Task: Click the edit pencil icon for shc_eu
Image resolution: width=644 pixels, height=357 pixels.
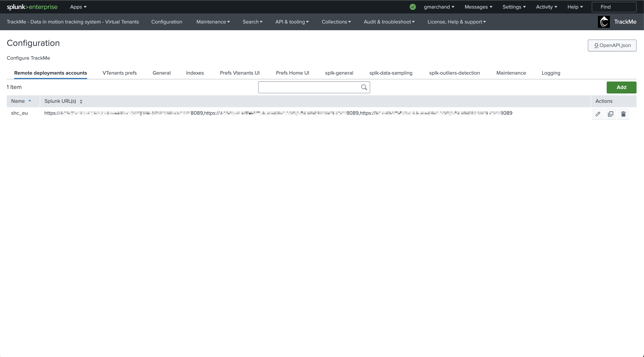Action: [598, 114]
